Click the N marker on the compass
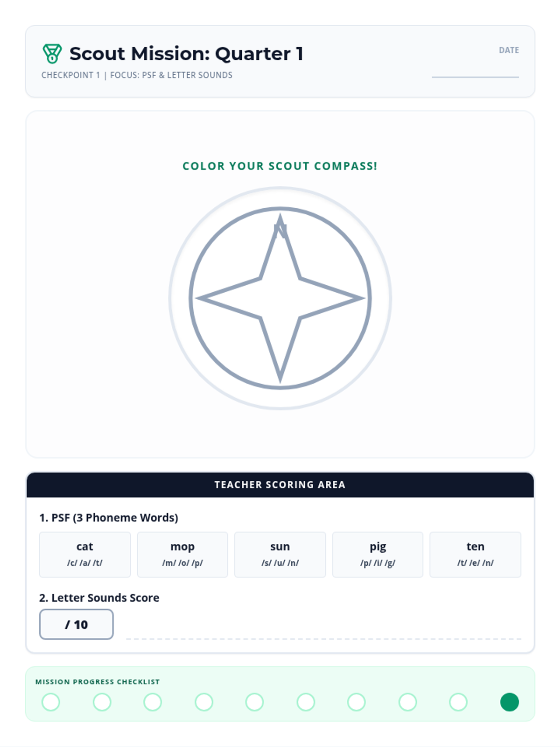560x747 pixels. coord(280,230)
